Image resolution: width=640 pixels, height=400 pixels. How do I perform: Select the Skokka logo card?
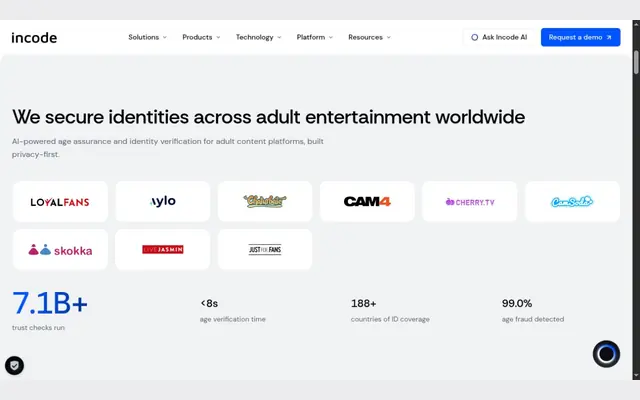coord(60,249)
